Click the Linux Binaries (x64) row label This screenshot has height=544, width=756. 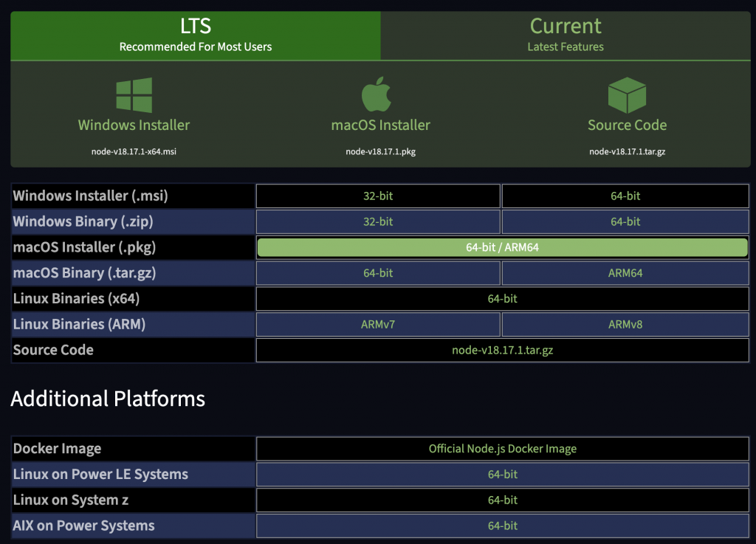tap(76, 299)
